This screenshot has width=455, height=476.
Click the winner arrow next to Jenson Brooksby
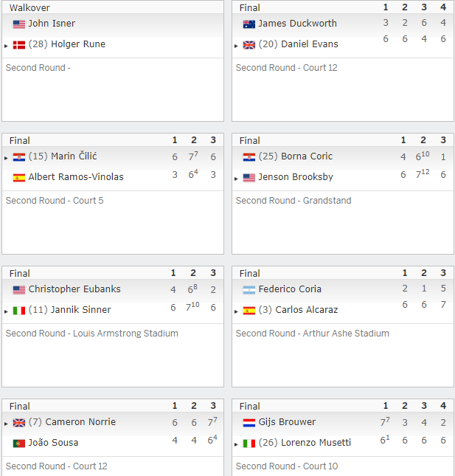236,179
